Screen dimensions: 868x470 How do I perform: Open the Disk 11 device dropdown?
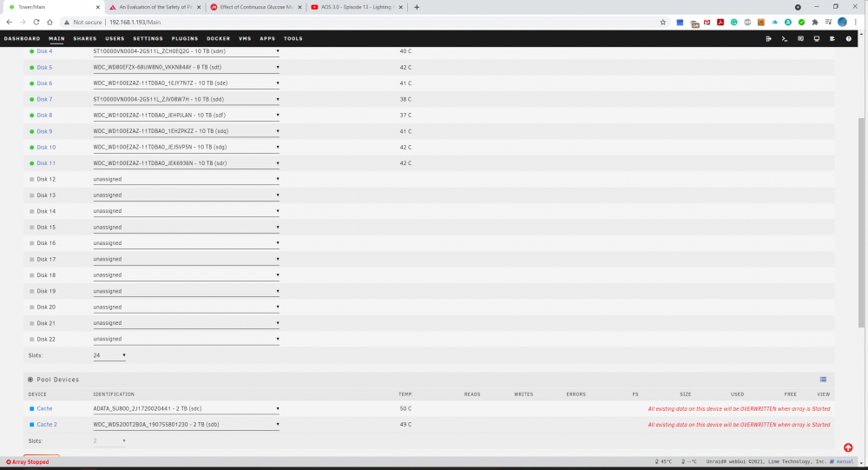[x=186, y=163]
